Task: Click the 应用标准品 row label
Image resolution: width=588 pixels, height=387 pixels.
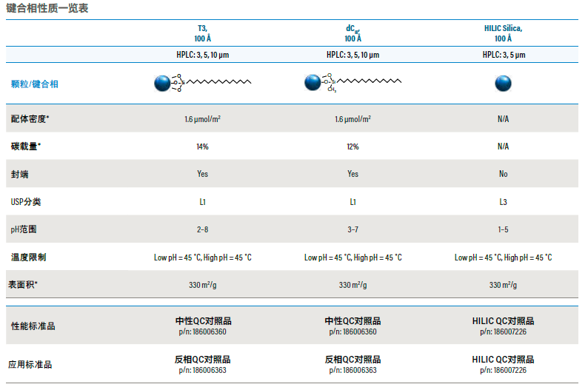Action: pyautogui.click(x=30, y=365)
